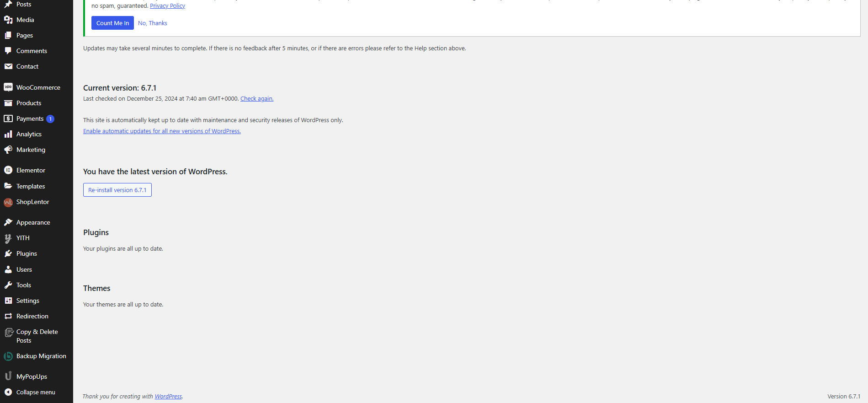Click the MyPopUps logo icon

(8, 376)
